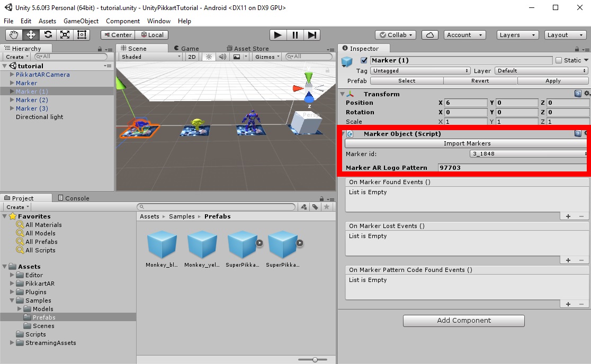This screenshot has height=364, width=591.
Task: Click the Add Component button
Action: click(463, 320)
